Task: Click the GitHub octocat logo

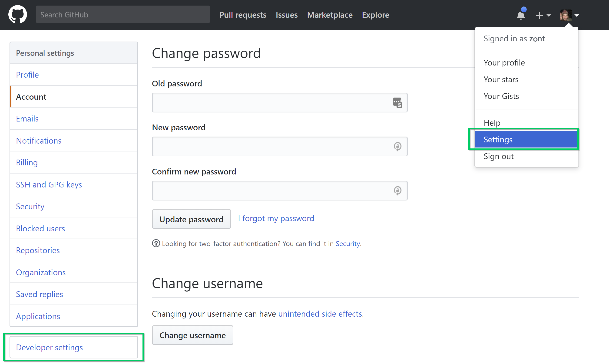Action: 17,14
